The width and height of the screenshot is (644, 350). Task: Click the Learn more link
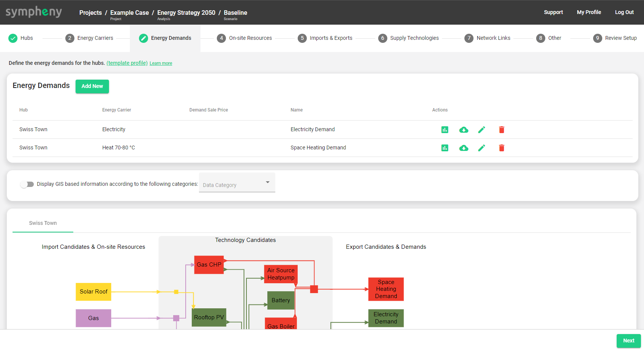click(161, 63)
